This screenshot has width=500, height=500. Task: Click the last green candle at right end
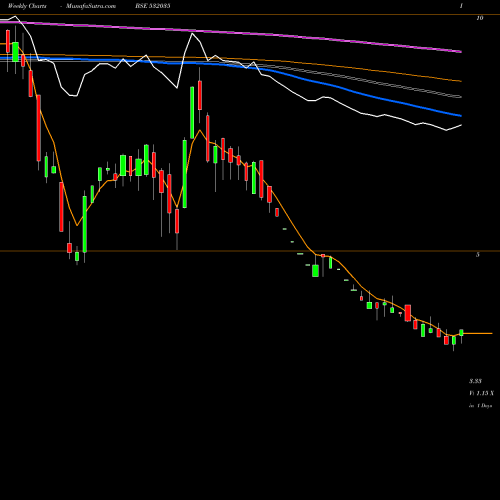point(461,333)
